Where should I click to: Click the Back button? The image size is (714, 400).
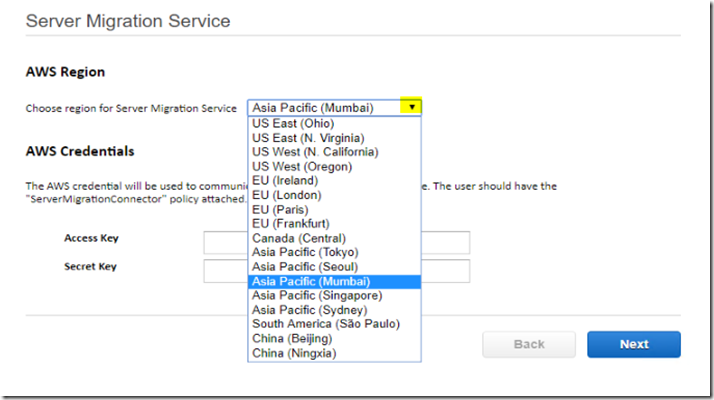[x=529, y=344]
